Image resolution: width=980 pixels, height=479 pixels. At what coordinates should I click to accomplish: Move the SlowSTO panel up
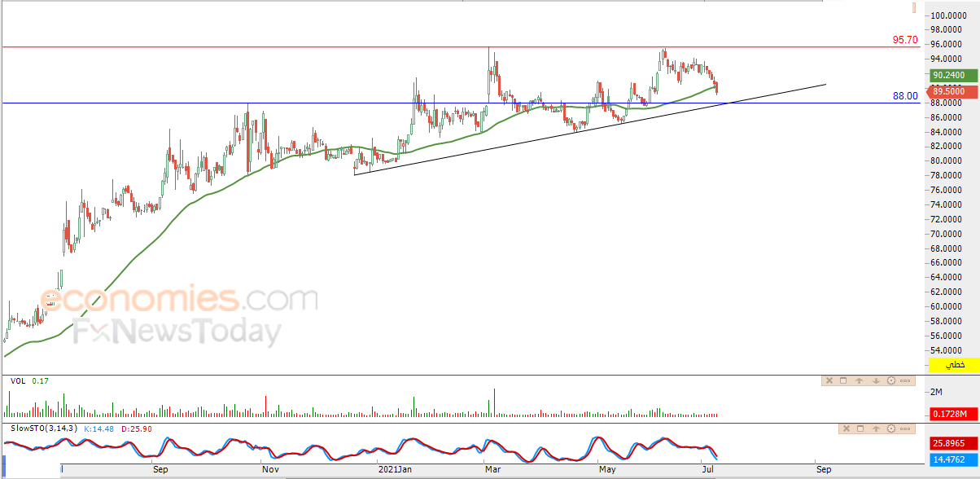tap(876, 428)
